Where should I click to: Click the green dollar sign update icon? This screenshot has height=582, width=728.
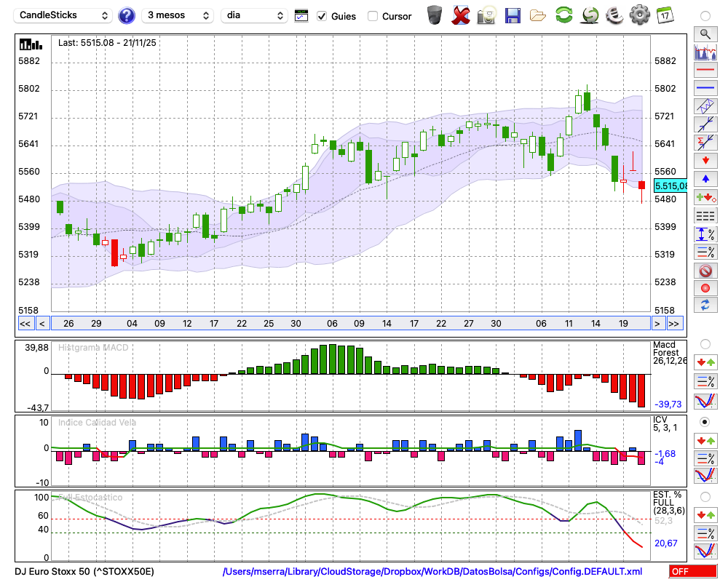590,15
